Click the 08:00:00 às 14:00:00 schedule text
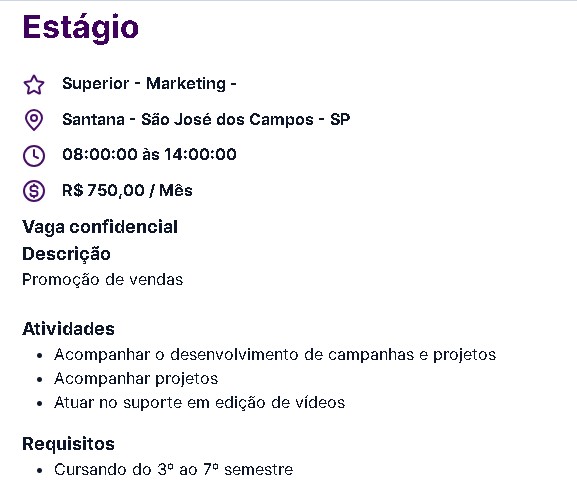Image resolution: width=577 pixels, height=491 pixels. pos(149,154)
